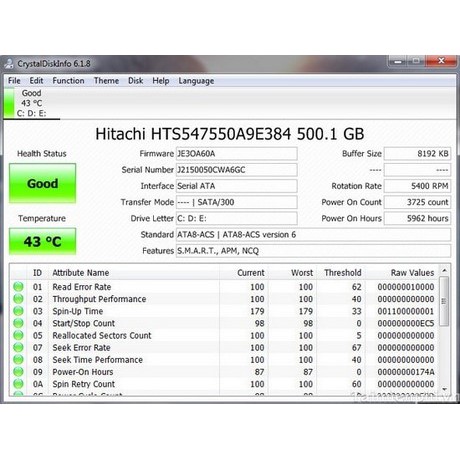Select the Spin-Up Time row name
Image resolution: width=460 pixels, height=460 pixels.
[78, 311]
